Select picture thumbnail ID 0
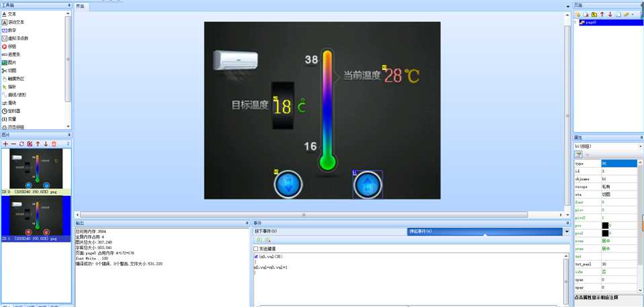This screenshot has width=644, height=307. (x=36, y=170)
